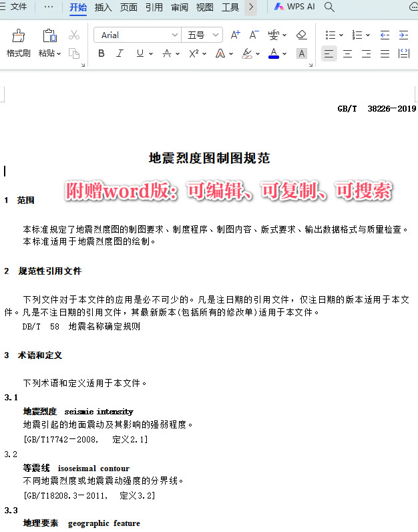Click the heading 1 范围
The height and width of the screenshot is (532, 418).
pyautogui.click(x=19, y=201)
